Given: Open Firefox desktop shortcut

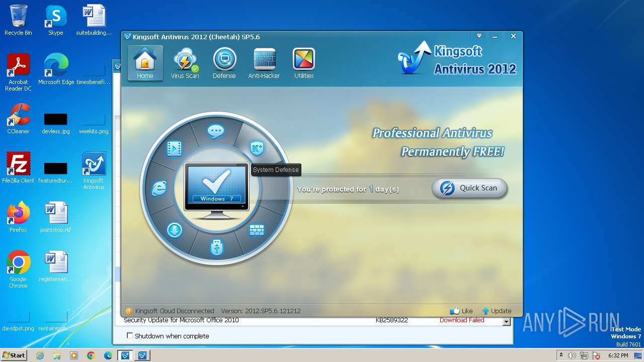Looking at the screenshot, I should point(18,217).
